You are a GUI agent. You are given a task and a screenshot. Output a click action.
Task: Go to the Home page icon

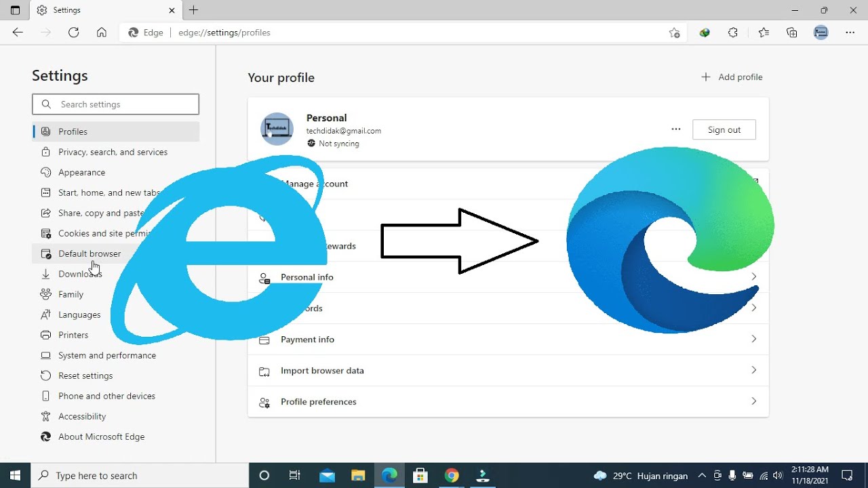pyautogui.click(x=102, y=33)
